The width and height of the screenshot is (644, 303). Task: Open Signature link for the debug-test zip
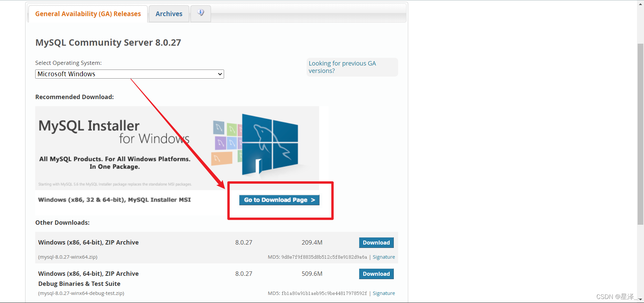[x=384, y=293]
